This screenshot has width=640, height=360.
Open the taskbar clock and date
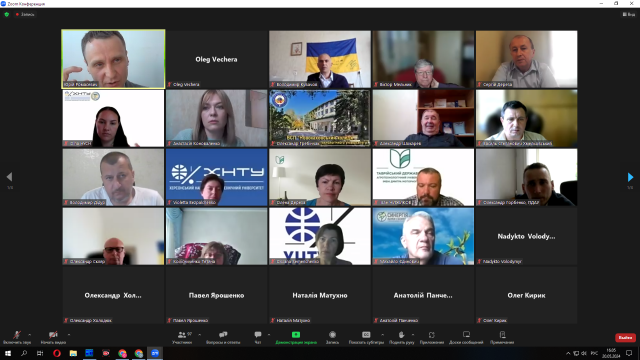click(x=611, y=353)
